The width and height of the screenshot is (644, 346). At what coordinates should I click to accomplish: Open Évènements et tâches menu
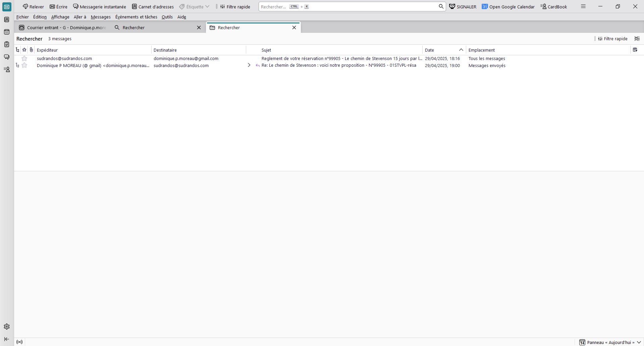click(x=136, y=17)
